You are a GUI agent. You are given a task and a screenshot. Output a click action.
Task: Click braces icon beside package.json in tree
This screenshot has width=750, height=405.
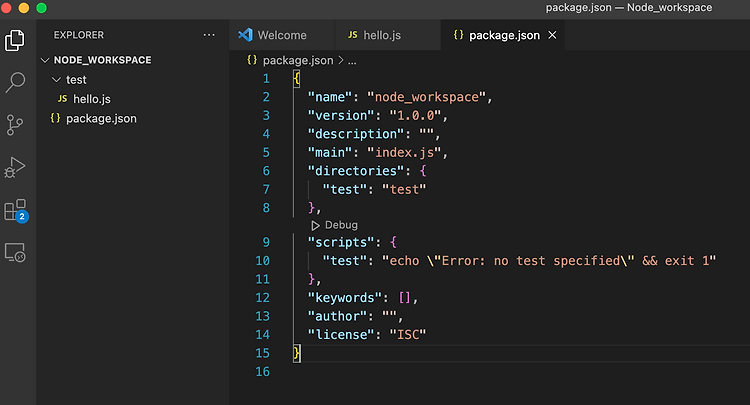coord(55,118)
